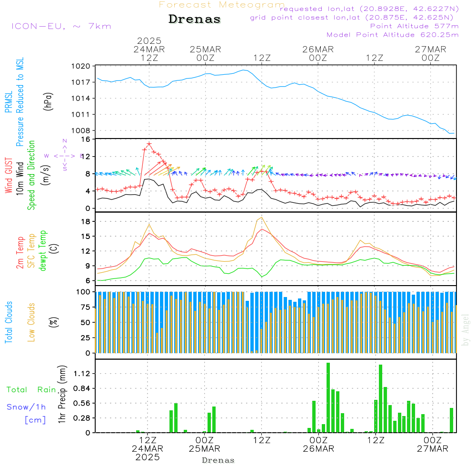Click the PRMSL Pressure Reduced to MSL label
476x476 pixels.
click(14, 102)
